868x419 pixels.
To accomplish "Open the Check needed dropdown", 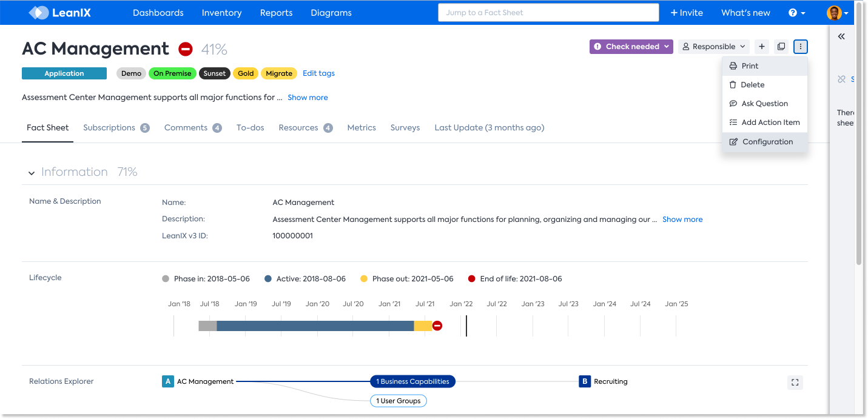I will (631, 47).
